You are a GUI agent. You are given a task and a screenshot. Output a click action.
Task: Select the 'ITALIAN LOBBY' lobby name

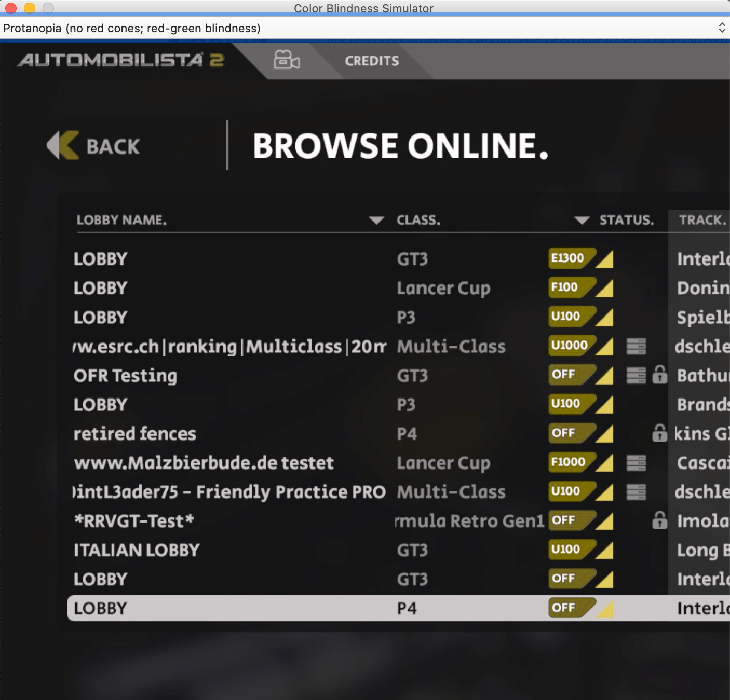137,550
